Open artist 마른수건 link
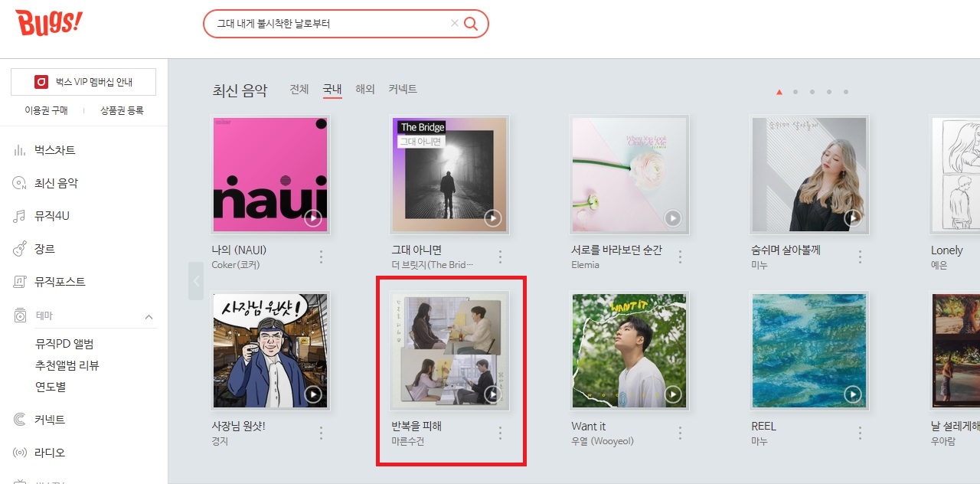The image size is (980, 484). point(407,441)
